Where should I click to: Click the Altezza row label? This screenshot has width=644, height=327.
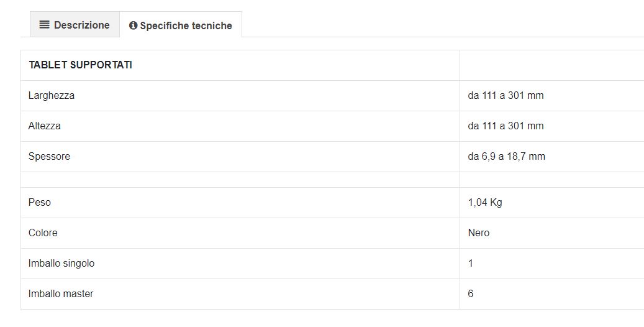[x=44, y=126]
